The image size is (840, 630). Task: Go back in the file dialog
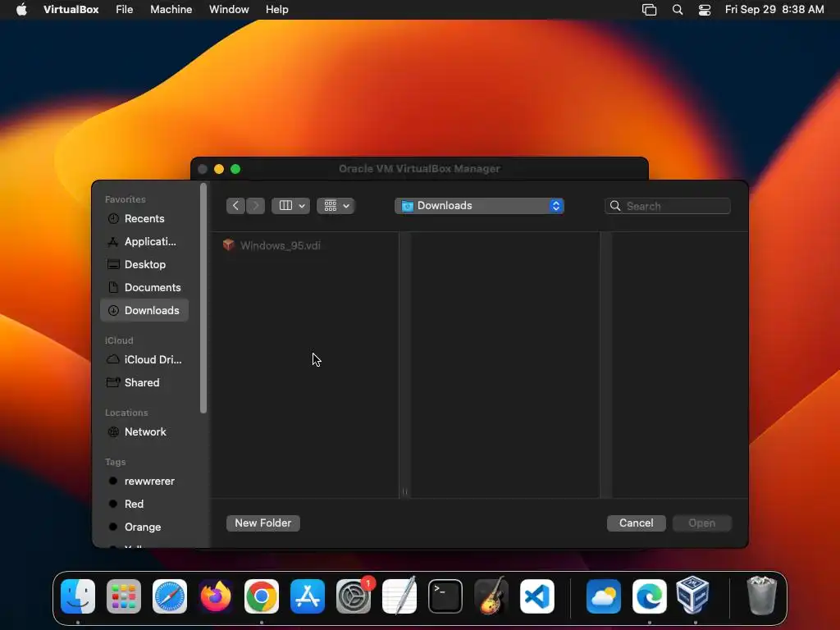[235, 206]
